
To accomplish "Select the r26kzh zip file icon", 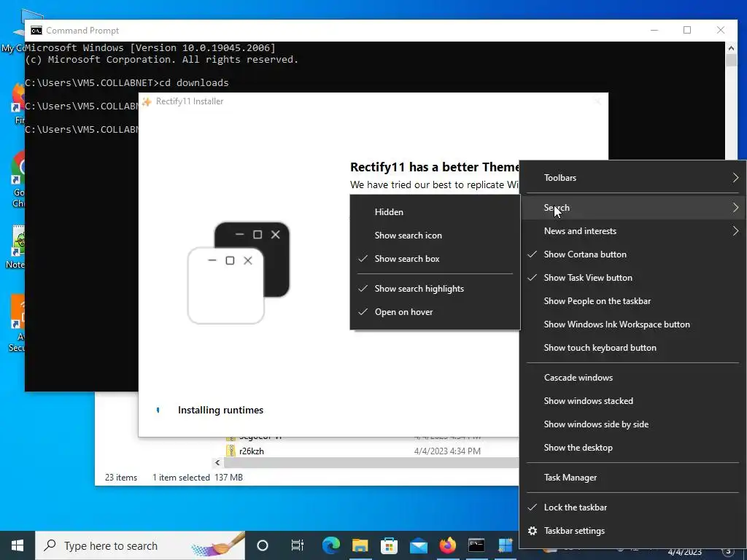I will click(x=231, y=451).
